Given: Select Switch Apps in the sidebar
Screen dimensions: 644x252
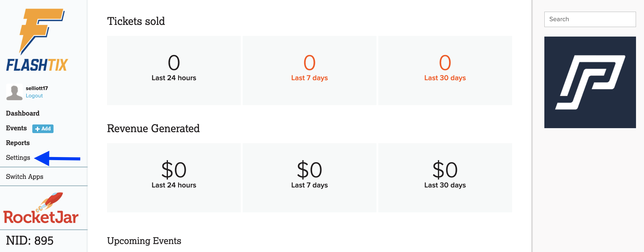Looking at the screenshot, I should point(25,177).
